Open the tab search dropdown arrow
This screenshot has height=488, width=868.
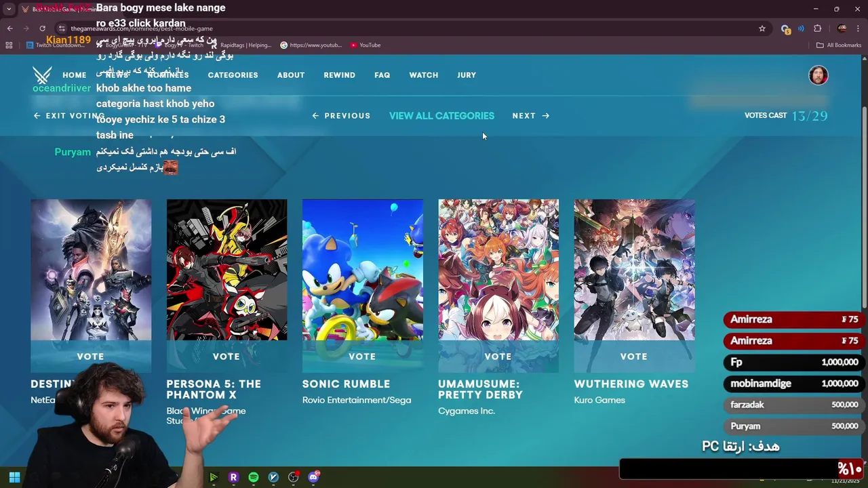(9, 9)
